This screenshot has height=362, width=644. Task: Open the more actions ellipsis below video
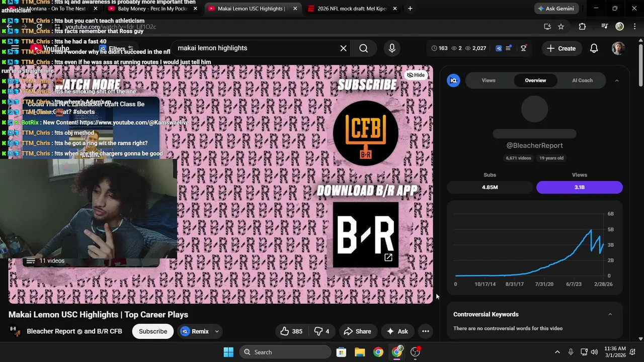426,331
